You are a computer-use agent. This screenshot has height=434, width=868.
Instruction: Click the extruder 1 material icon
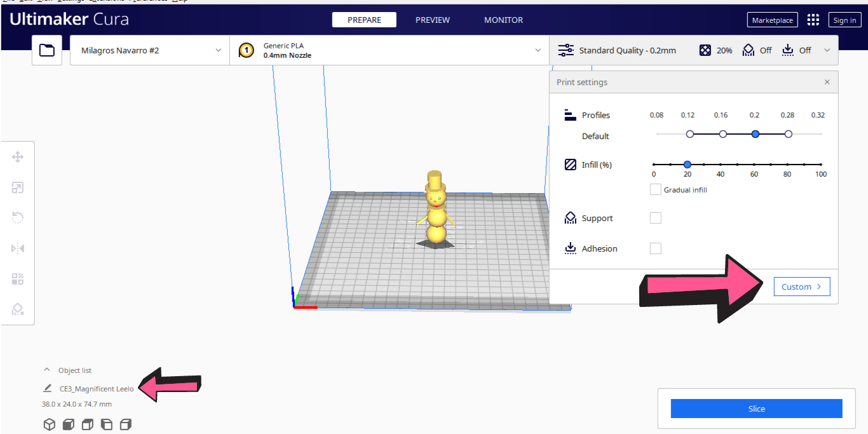246,50
